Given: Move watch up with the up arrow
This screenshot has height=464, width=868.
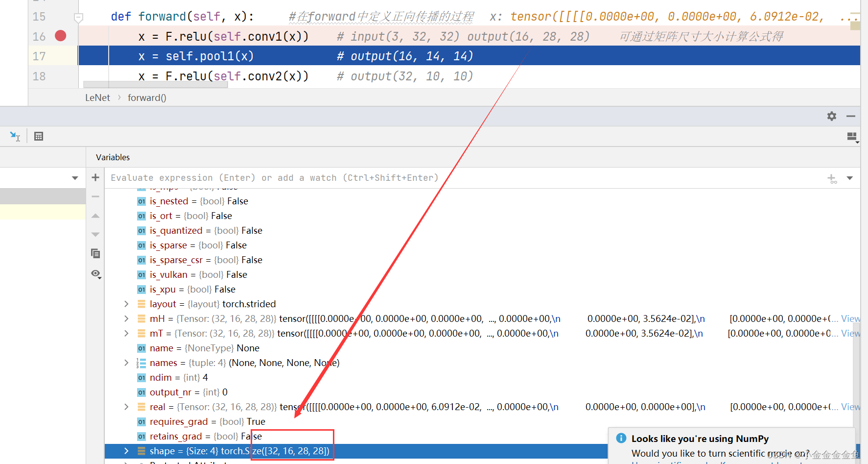Looking at the screenshot, I should pyautogui.click(x=95, y=216).
